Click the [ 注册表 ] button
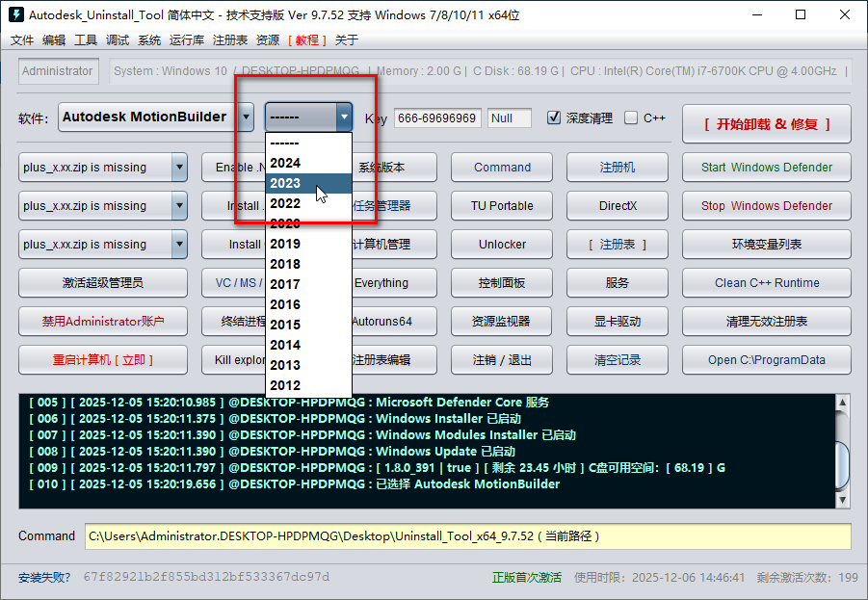Image resolution: width=868 pixels, height=600 pixels. [x=618, y=244]
